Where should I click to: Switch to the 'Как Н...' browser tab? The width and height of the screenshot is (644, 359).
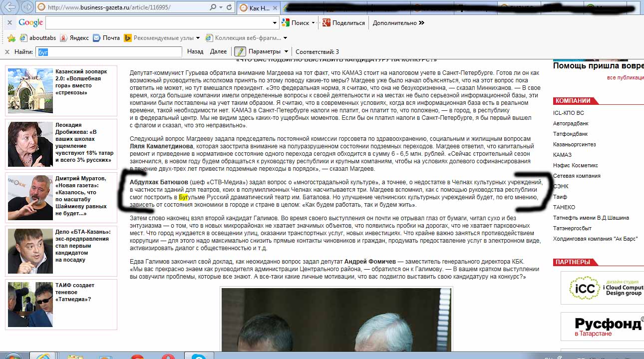tap(258, 8)
